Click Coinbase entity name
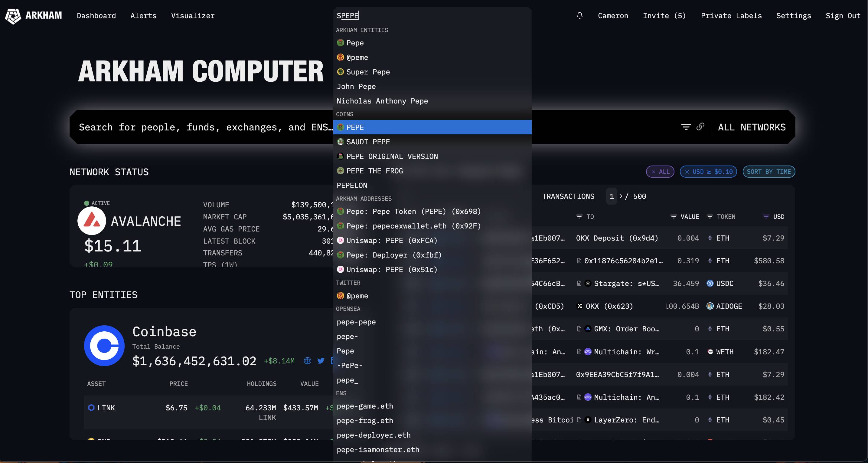 point(164,331)
